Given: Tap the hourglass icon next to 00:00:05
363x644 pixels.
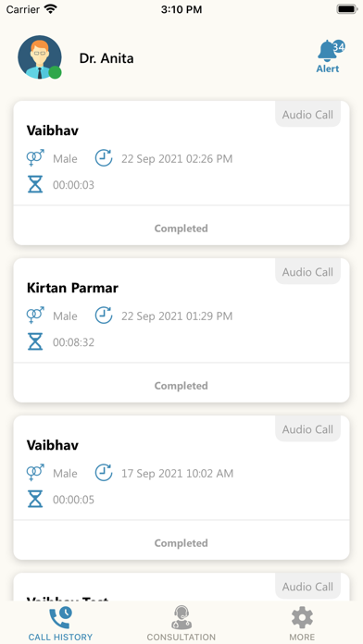Looking at the screenshot, I should point(35,499).
